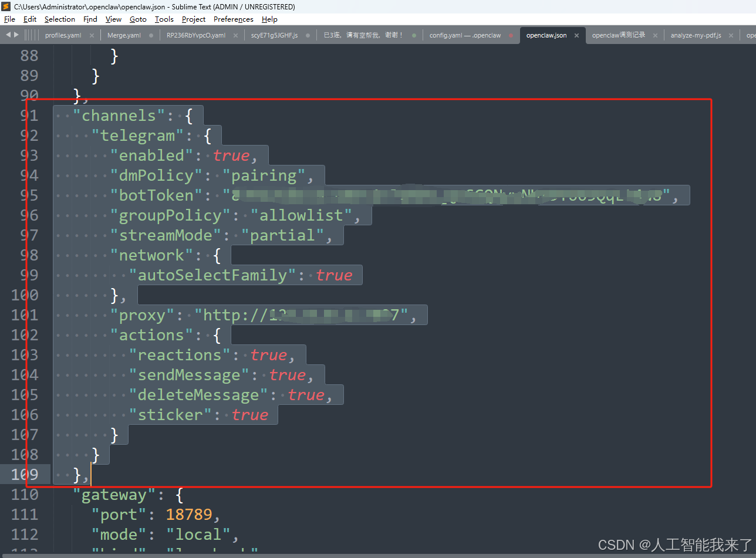Open the Tools menu
This screenshot has width=756, height=558.
click(x=164, y=19)
